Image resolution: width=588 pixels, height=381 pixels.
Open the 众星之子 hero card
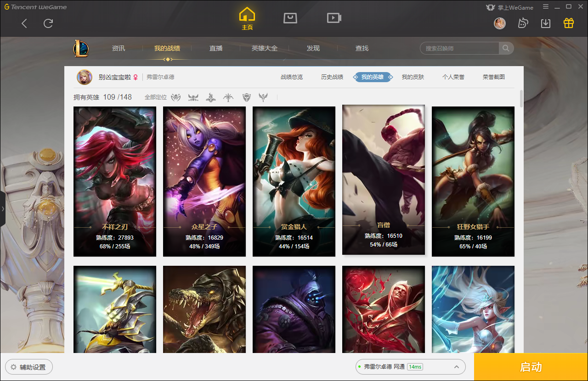[x=204, y=182]
